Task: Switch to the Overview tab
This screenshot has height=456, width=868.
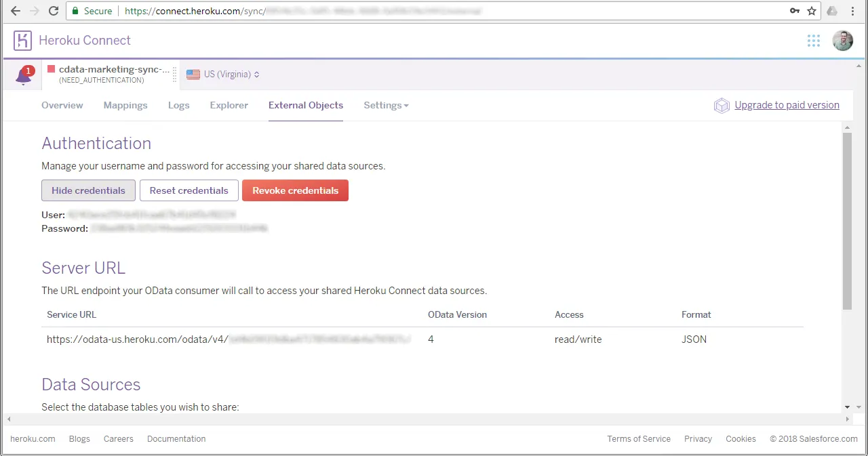Action: click(62, 106)
